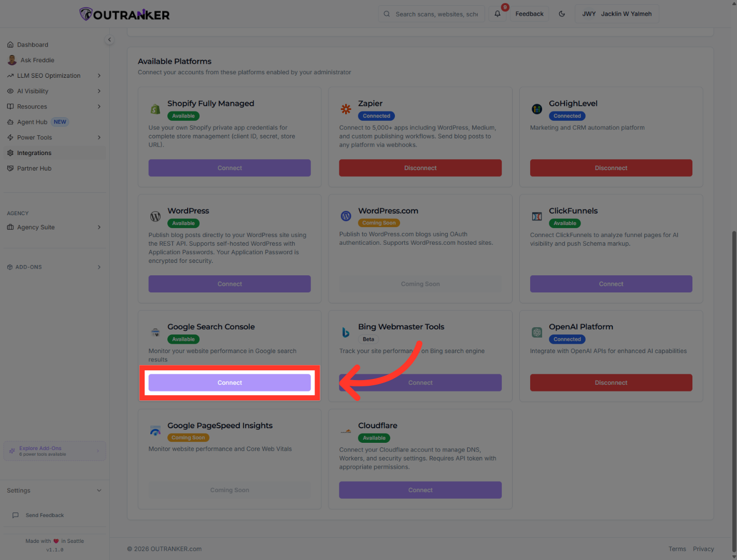The height and width of the screenshot is (560, 737).
Task: Click the NEW badge beside Agent Hub
Action: [x=60, y=122]
